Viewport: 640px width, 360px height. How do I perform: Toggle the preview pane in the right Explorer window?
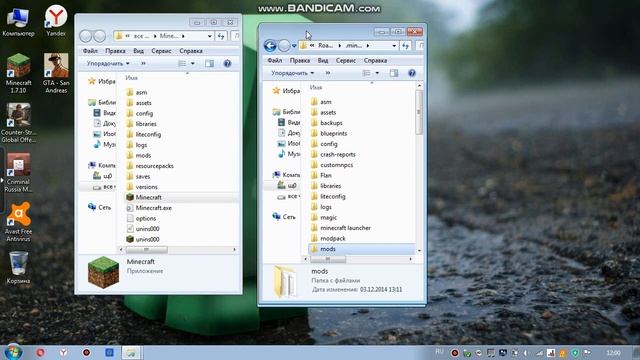tap(394, 73)
